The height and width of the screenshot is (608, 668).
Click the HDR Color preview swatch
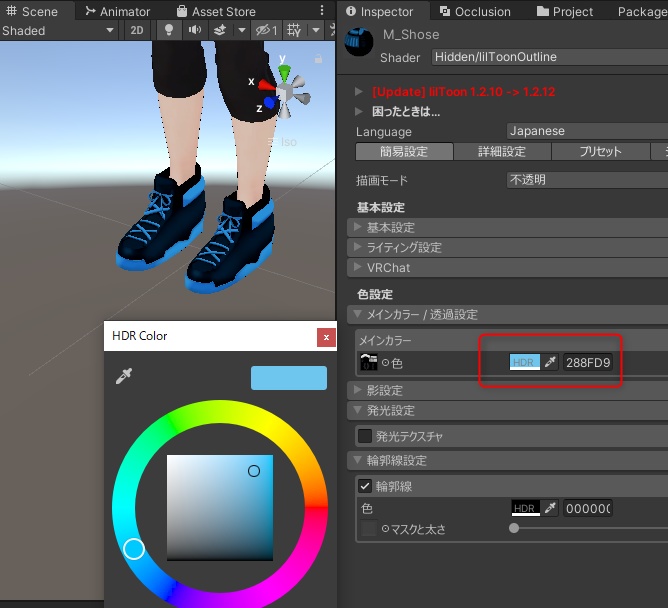[289, 378]
